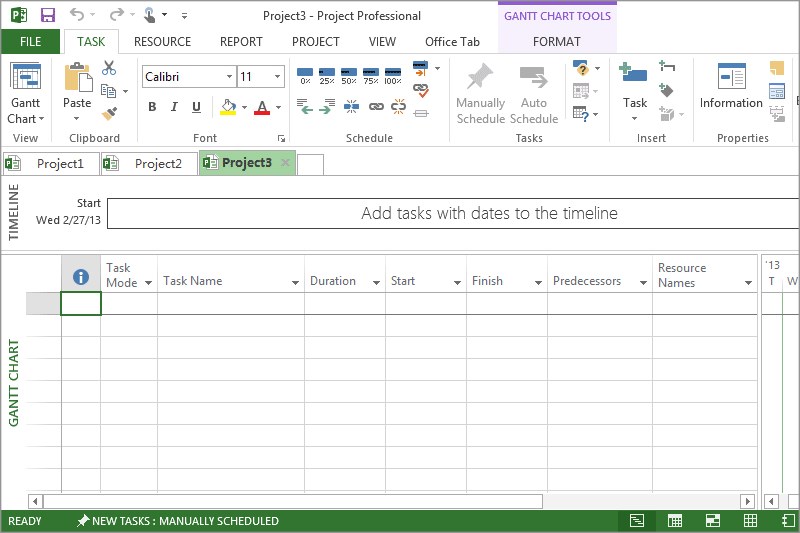Click the Link Tasks chain icon
This screenshot has height=533, width=800.
376,106
